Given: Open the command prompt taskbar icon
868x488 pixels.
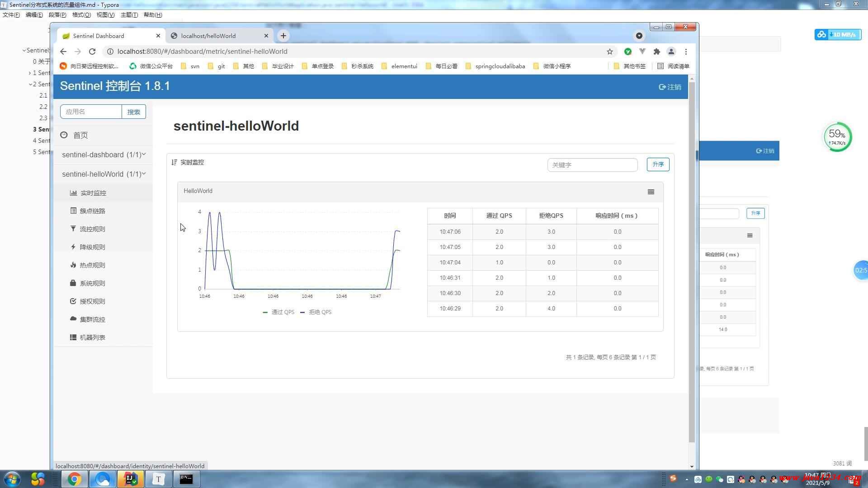Looking at the screenshot, I should click(x=186, y=479).
